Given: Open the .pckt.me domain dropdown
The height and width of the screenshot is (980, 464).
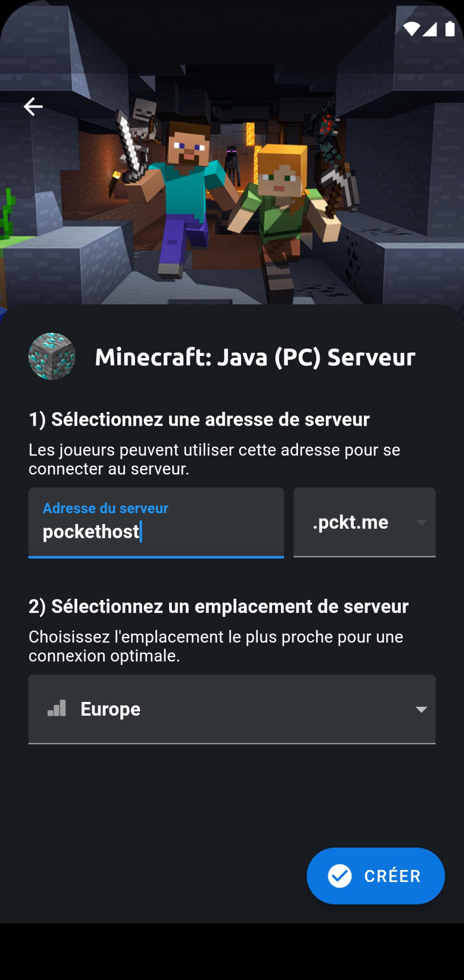Looking at the screenshot, I should [x=364, y=523].
